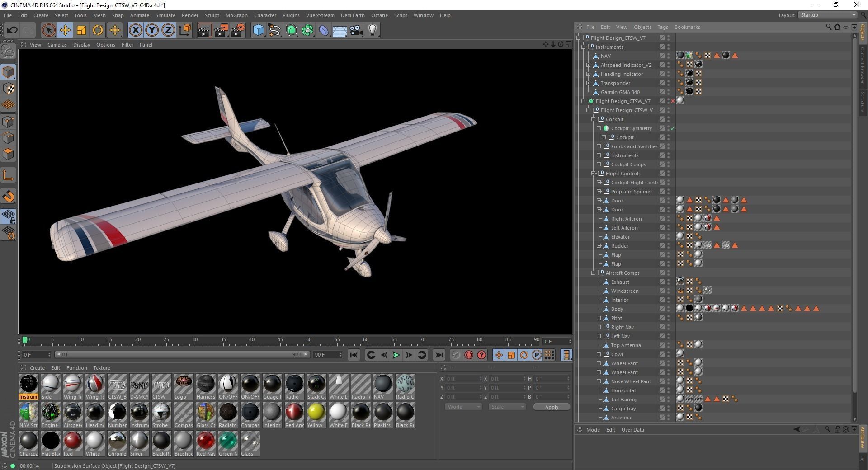
Task: Collapse the Flight Controls group
Action: (594, 174)
